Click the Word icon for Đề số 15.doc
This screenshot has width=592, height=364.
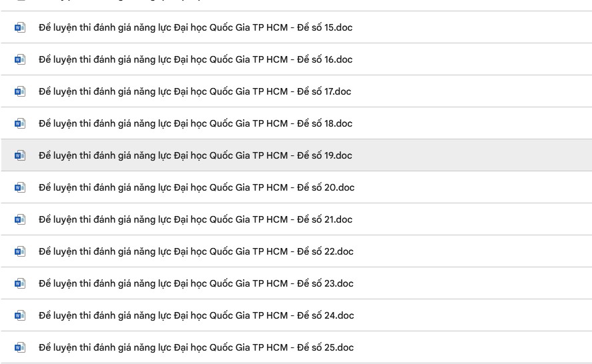click(x=20, y=27)
